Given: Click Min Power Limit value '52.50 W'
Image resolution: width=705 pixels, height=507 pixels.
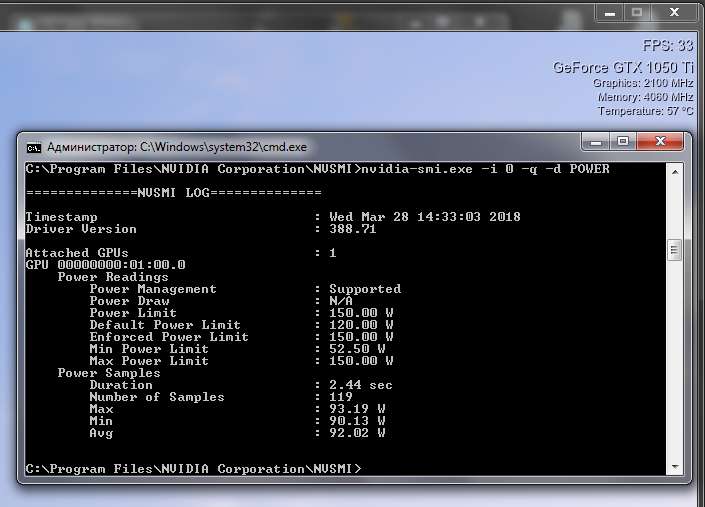Looking at the screenshot, I should (357, 349).
